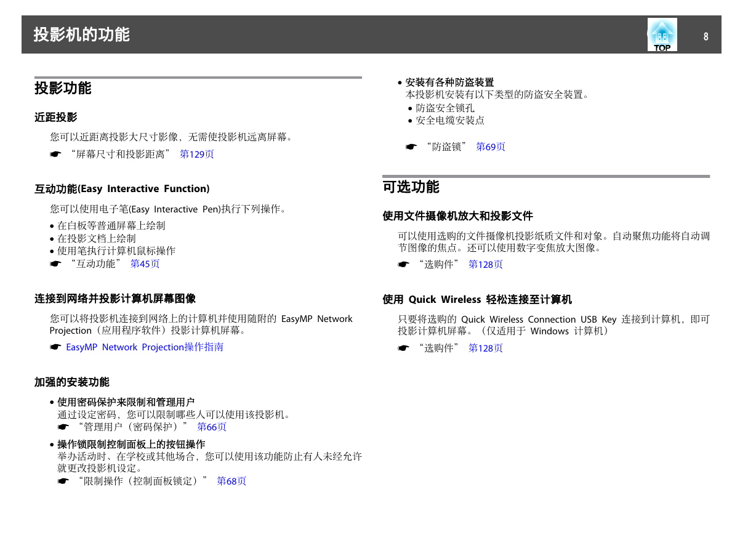Click bullet text 使用笔执行计算机鼠标操作
This screenshot has height=535, width=756.
coord(116,251)
